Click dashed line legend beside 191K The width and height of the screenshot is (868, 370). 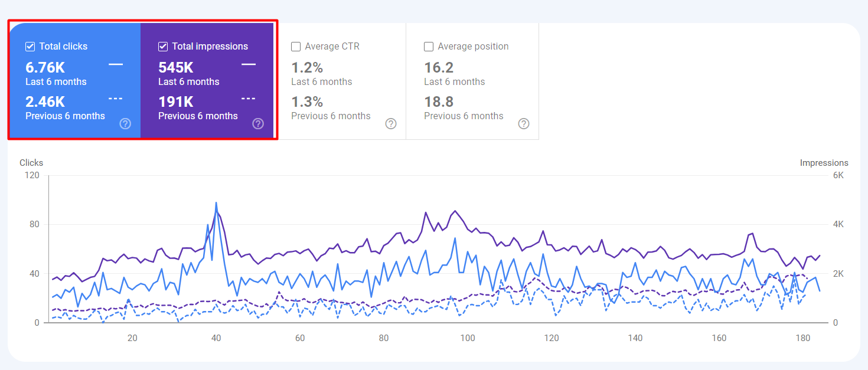(249, 99)
